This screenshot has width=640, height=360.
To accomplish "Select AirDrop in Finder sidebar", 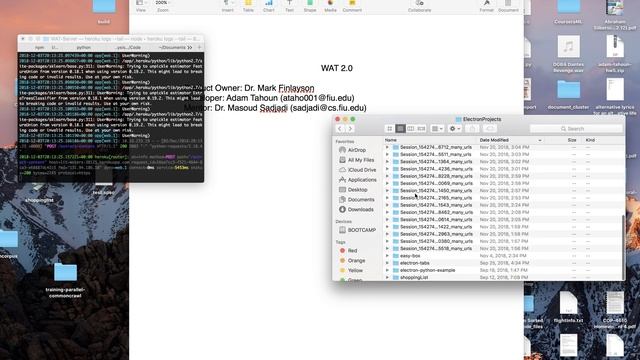I will coord(357,150).
